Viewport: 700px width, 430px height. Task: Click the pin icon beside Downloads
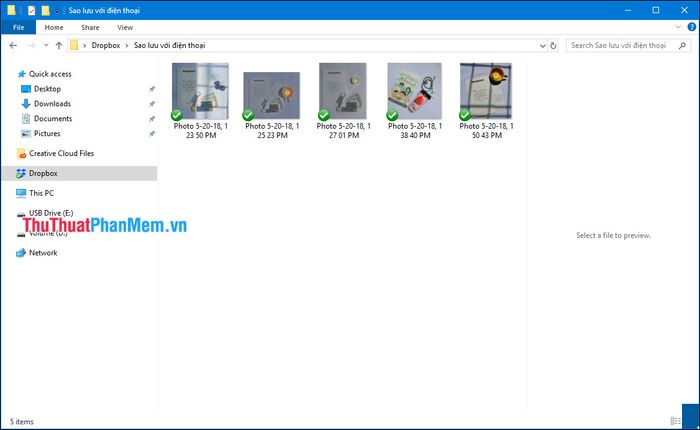(x=152, y=104)
